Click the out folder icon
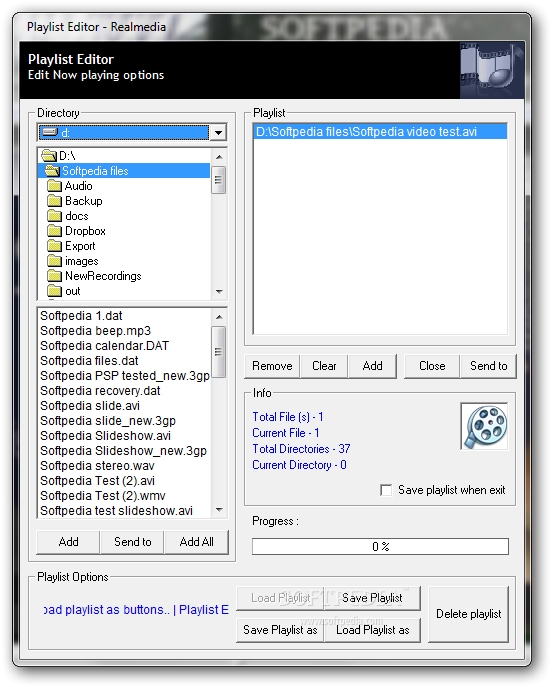 click(x=55, y=290)
